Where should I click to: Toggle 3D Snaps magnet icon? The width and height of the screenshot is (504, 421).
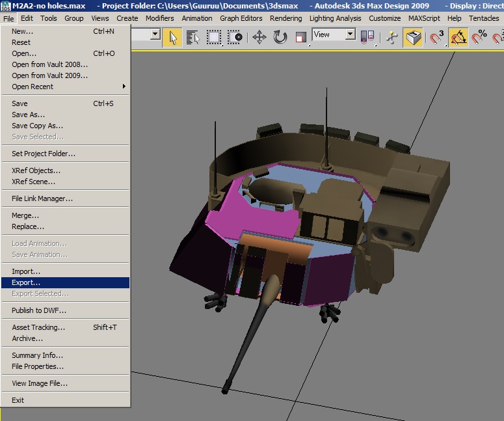(437, 38)
